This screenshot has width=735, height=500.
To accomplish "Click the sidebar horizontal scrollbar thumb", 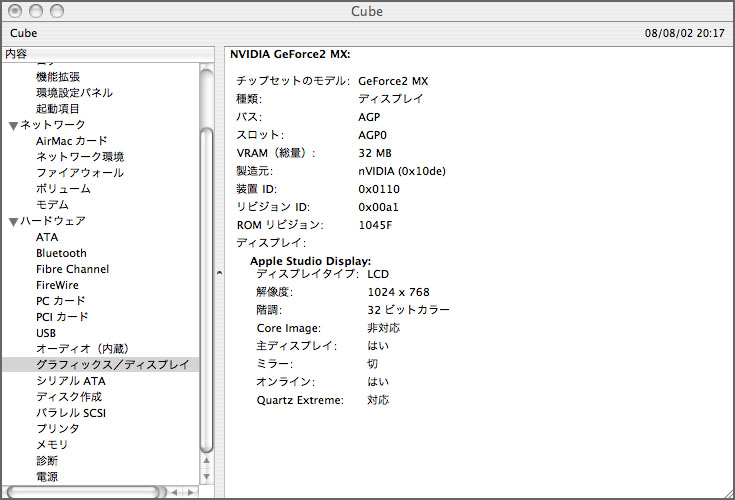I will 85,492.
